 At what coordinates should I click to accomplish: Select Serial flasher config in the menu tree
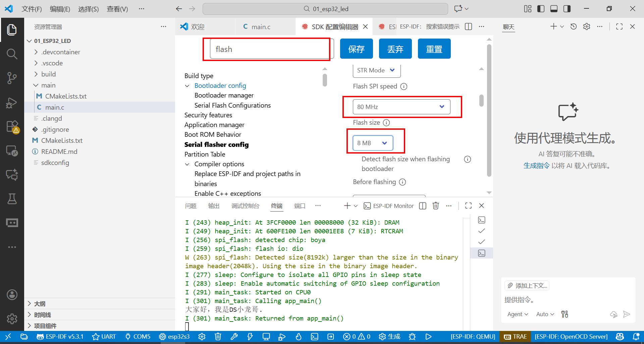[217, 145]
